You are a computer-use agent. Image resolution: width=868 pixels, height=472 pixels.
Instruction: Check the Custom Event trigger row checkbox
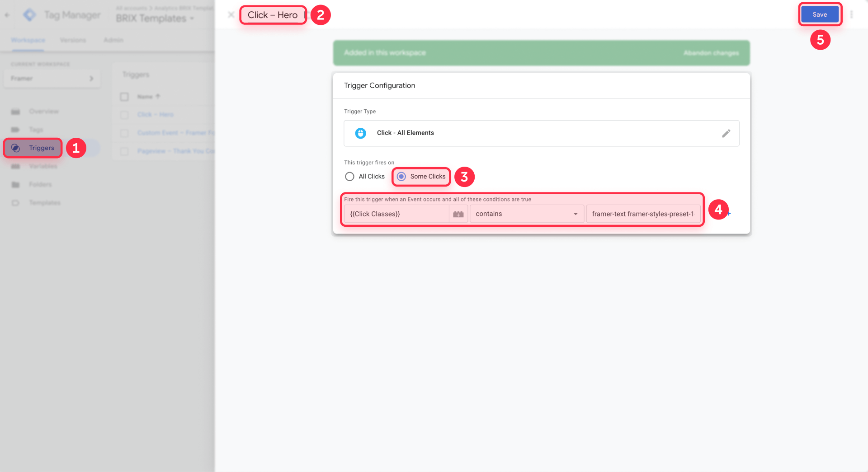[x=124, y=133]
